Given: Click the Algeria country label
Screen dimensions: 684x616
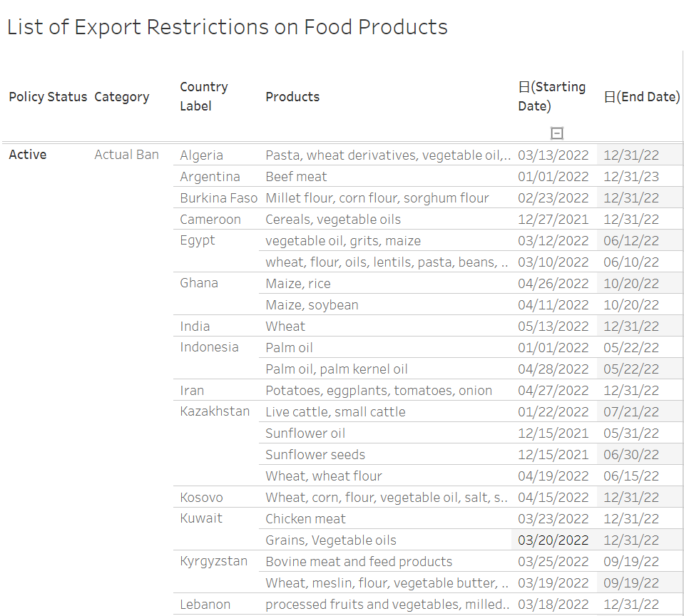Looking at the screenshot, I should click(x=202, y=155).
